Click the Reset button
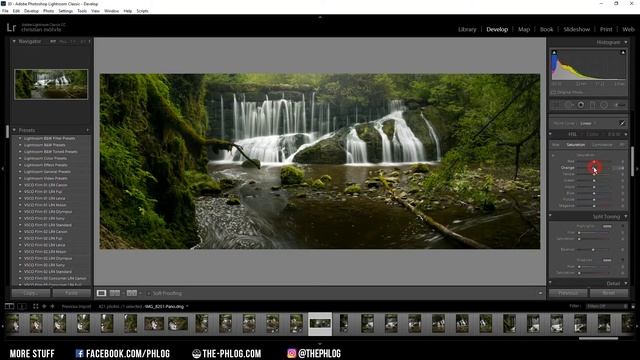This screenshot has height=360, width=640. (609, 293)
